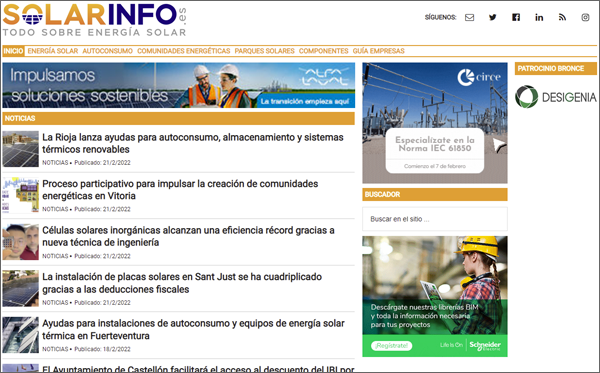Viewport: 600px width, 373px height.
Task: Click the Fuerteventura article thumbnail
Action: pyautogui.click(x=21, y=335)
